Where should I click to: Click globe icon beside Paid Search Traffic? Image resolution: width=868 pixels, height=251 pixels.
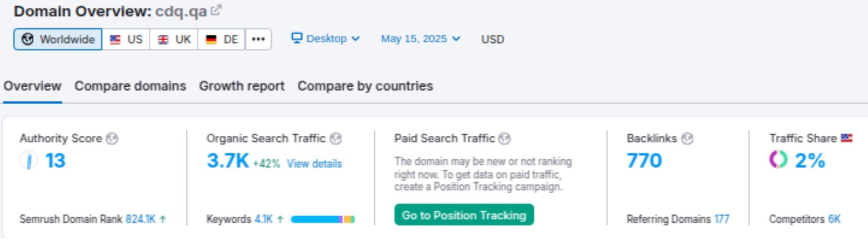click(504, 139)
